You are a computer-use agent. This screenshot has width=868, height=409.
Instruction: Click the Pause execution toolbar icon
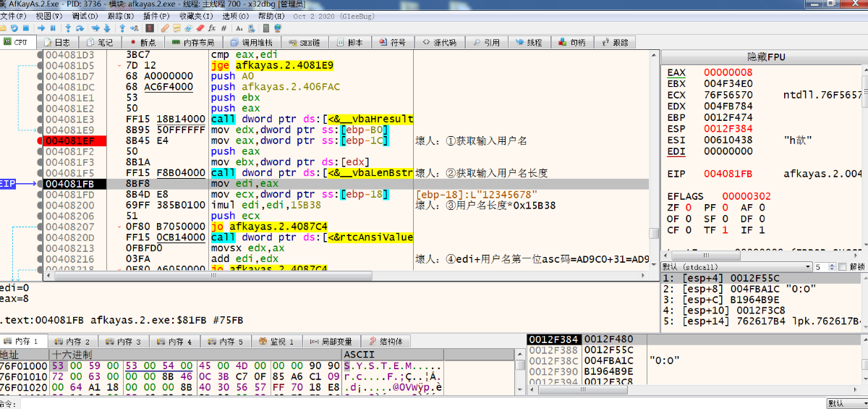click(53, 28)
